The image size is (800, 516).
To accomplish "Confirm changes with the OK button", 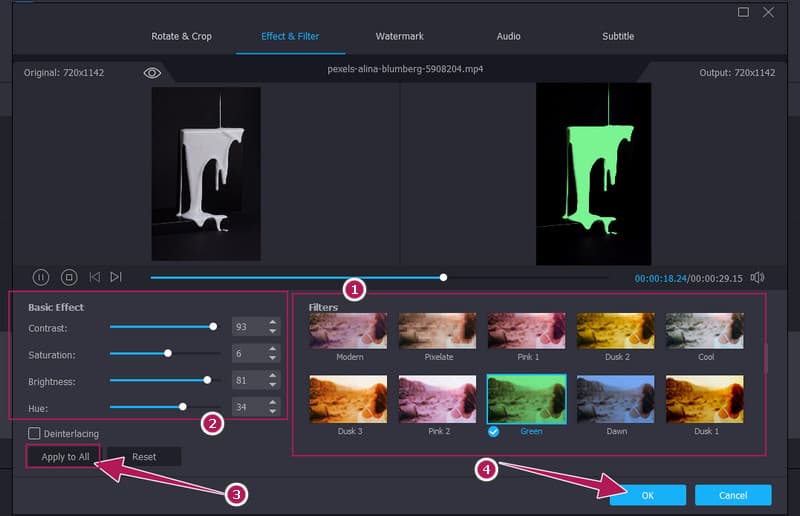I will point(647,495).
